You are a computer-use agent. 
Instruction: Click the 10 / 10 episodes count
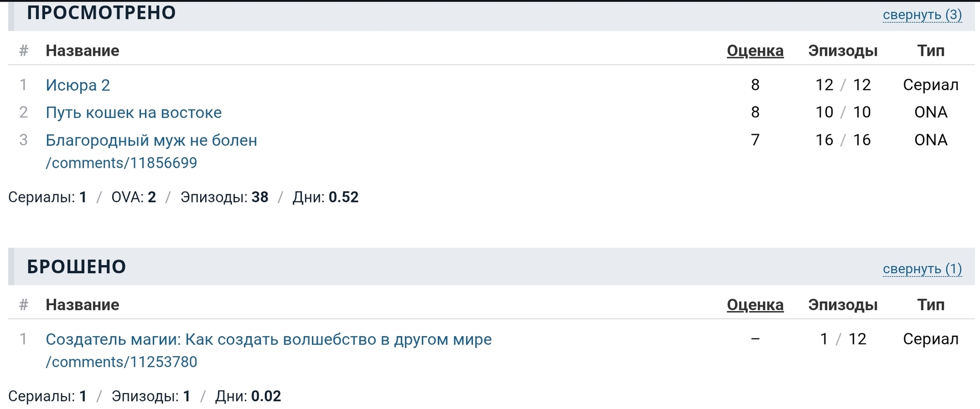843,112
